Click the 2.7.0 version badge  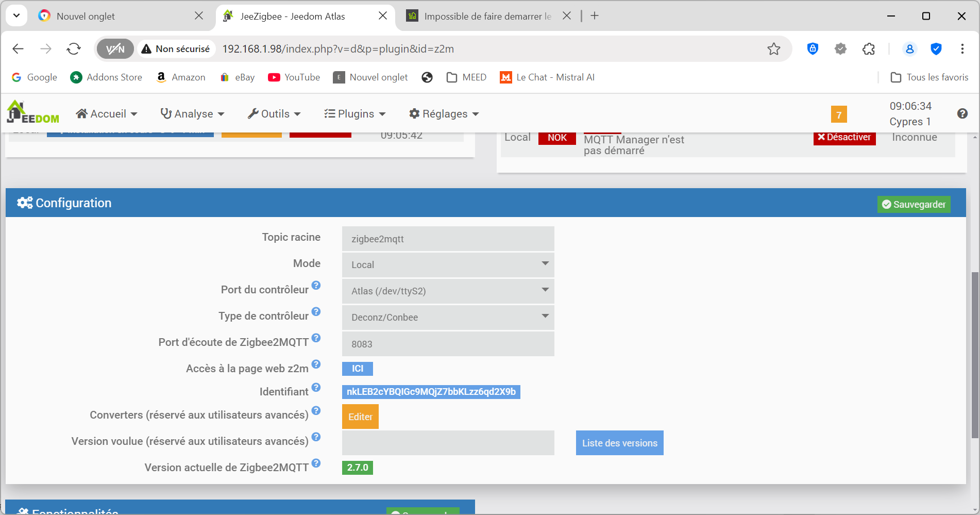[358, 468]
